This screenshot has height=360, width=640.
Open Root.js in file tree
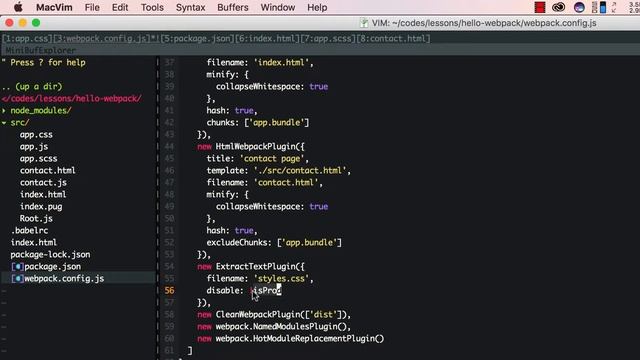click(36, 218)
